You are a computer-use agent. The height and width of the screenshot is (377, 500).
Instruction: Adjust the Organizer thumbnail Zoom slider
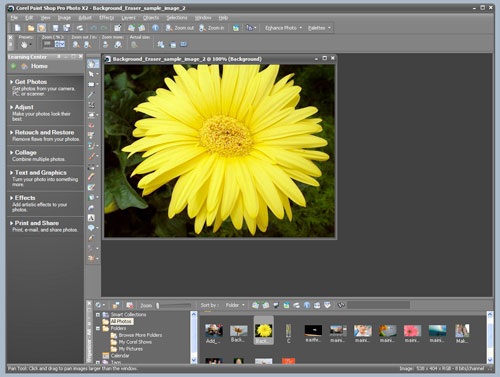click(x=173, y=305)
